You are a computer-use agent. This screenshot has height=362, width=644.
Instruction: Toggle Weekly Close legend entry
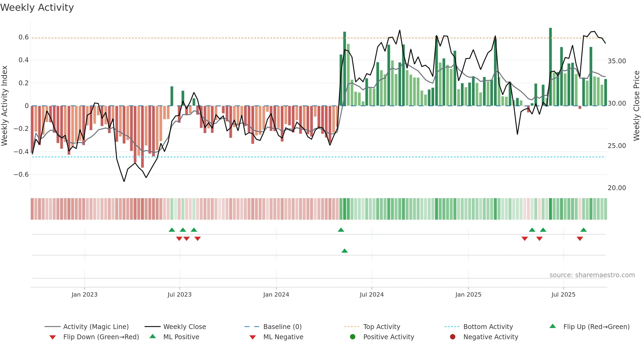pyautogui.click(x=175, y=327)
